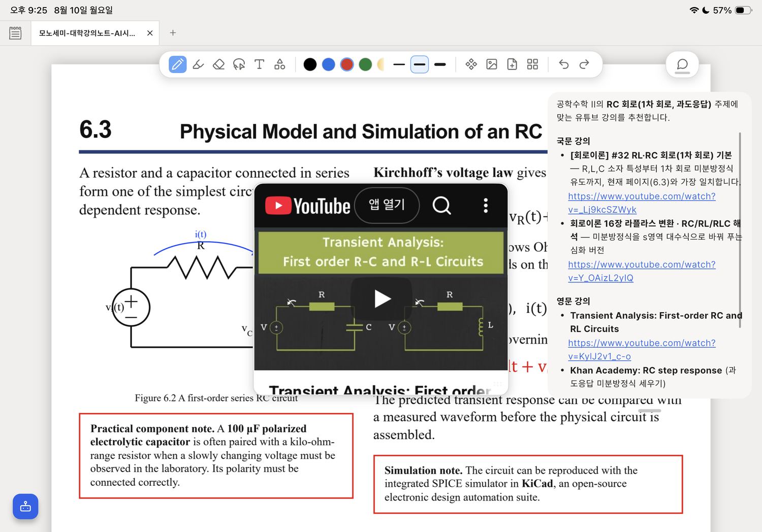The image size is (762, 532).
Task: Insert an image from toolbar
Action: (x=492, y=64)
